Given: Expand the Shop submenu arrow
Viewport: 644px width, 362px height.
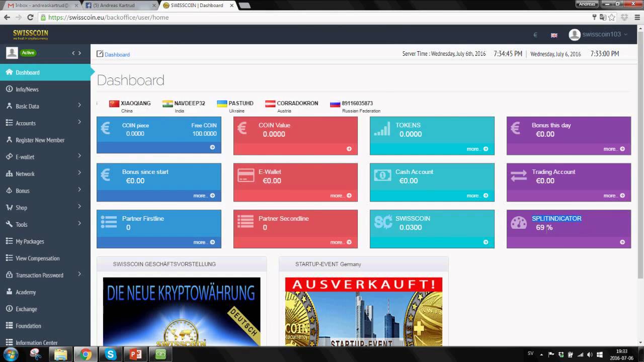Looking at the screenshot, I should (79, 207).
